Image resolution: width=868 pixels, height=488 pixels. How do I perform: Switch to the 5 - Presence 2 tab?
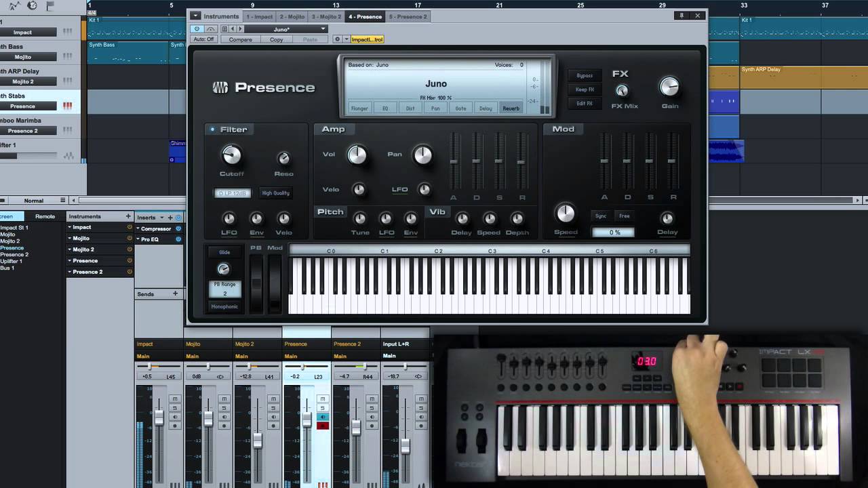pyautogui.click(x=408, y=16)
